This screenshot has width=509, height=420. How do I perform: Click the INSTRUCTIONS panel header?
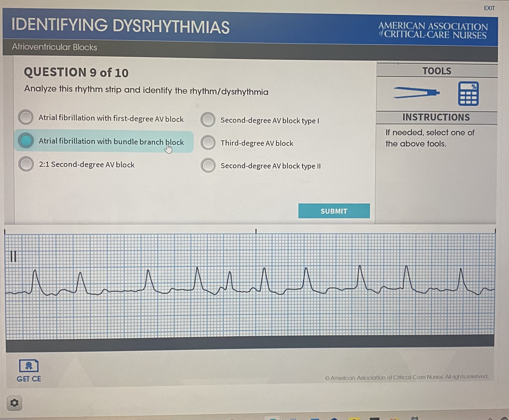click(436, 118)
